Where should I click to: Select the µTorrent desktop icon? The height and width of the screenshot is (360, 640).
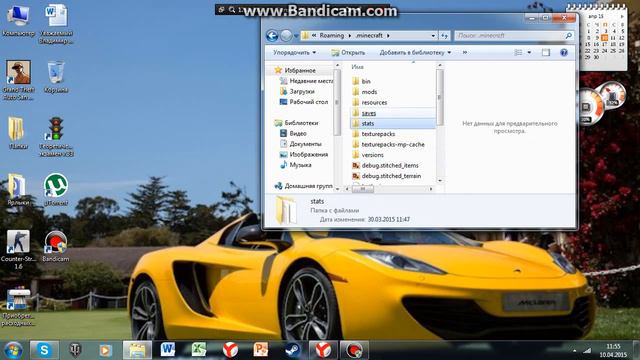point(56,189)
